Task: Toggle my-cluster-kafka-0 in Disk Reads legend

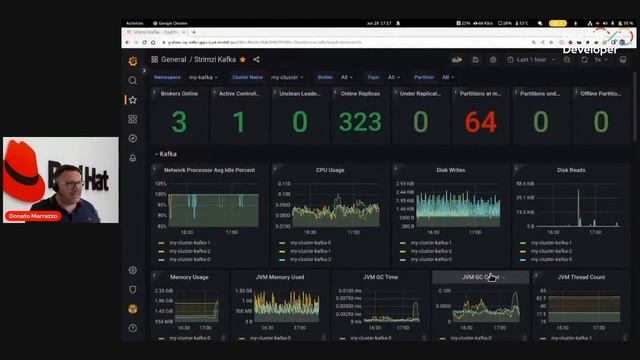Action: [551, 259]
